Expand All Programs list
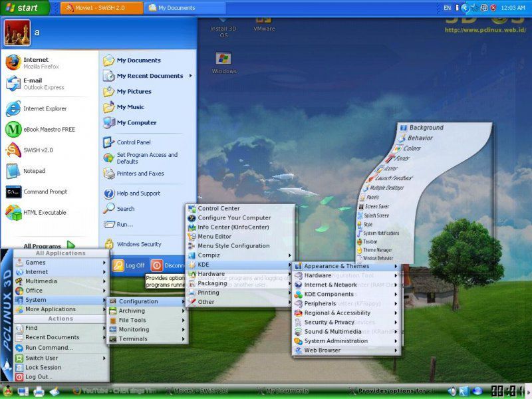The width and height of the screenshot is (532, 399). (x=49, y=245)
